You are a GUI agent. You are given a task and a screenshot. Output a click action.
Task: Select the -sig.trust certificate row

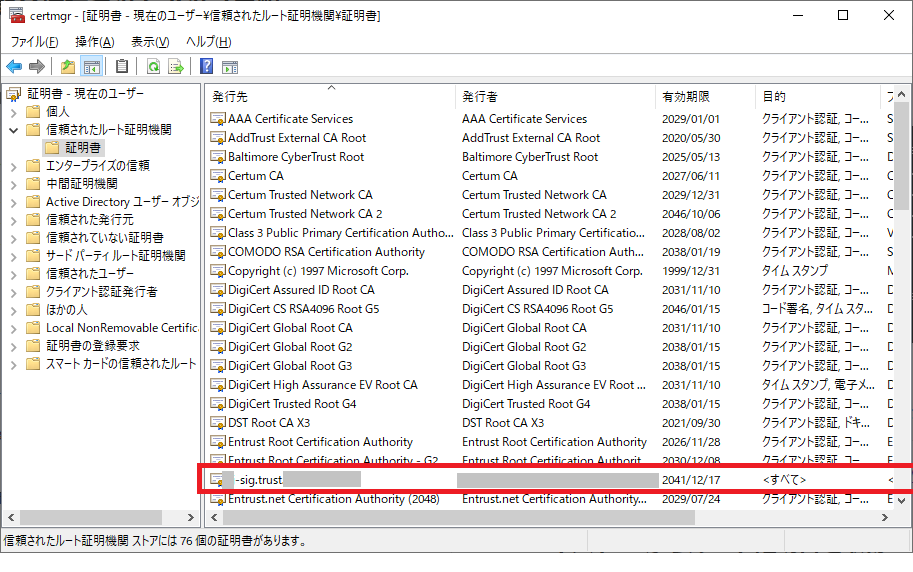click(x=550, y=480)
